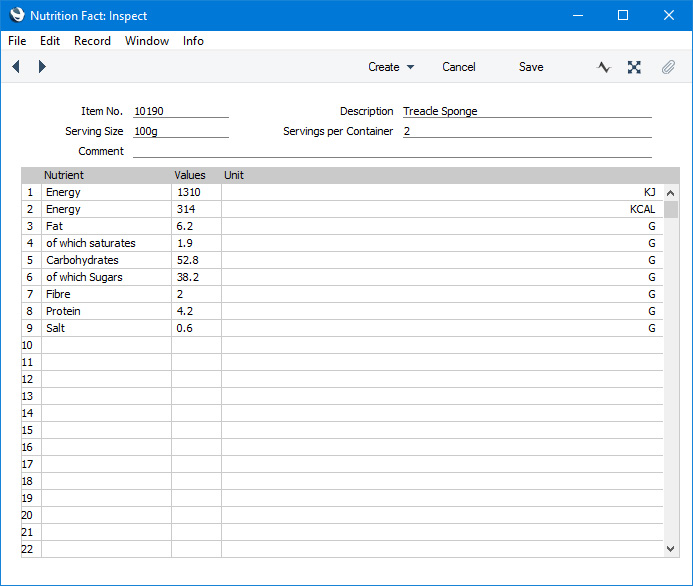
Task: Click the Servings per Container field
Action: [x=527, y=131]
